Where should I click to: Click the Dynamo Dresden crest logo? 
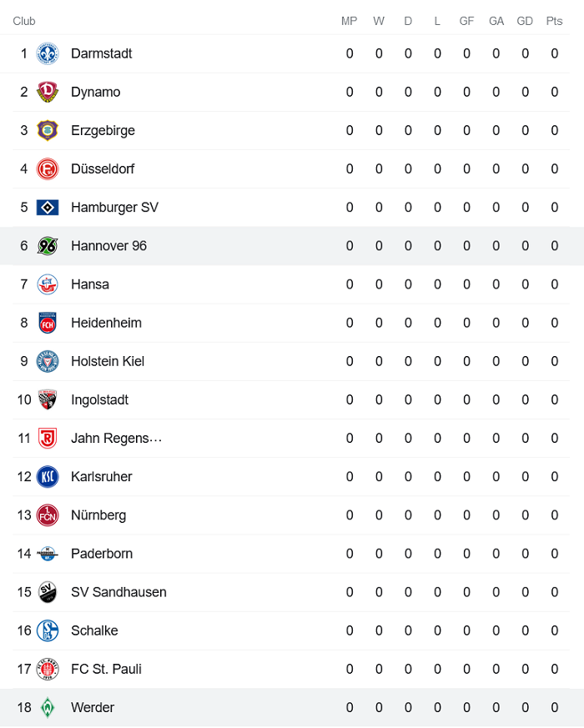click(x=48, y=92)
